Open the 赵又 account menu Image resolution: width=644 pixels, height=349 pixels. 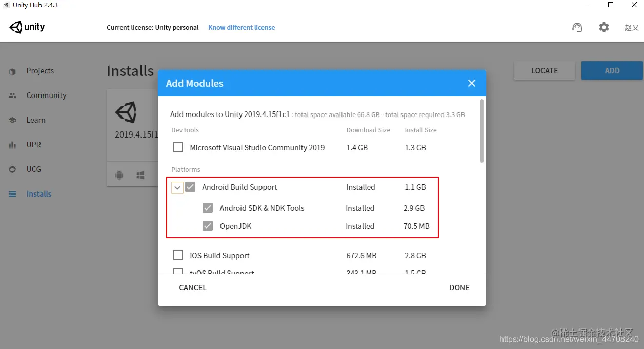point(631,28)
